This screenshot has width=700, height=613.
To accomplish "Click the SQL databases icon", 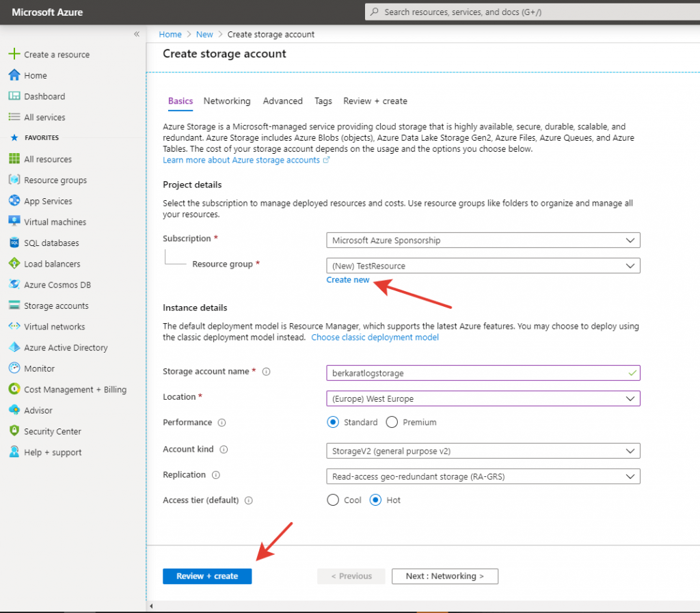I will pyautogui.click(x=14, y=243).
